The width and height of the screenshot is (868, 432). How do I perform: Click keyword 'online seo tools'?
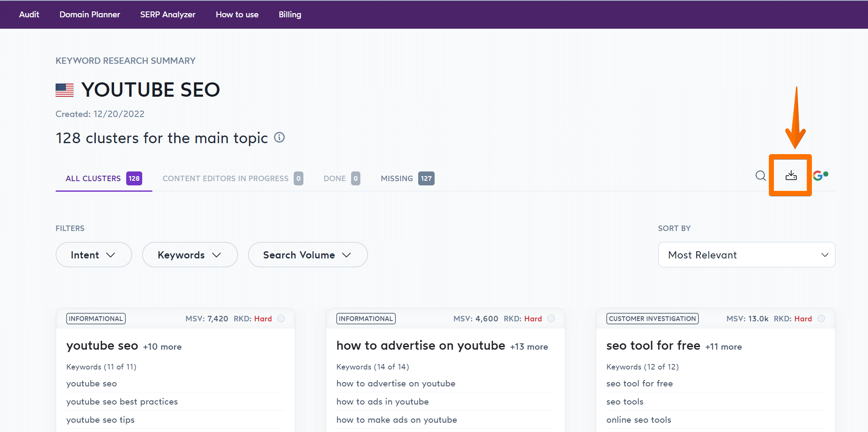[639, 420]
